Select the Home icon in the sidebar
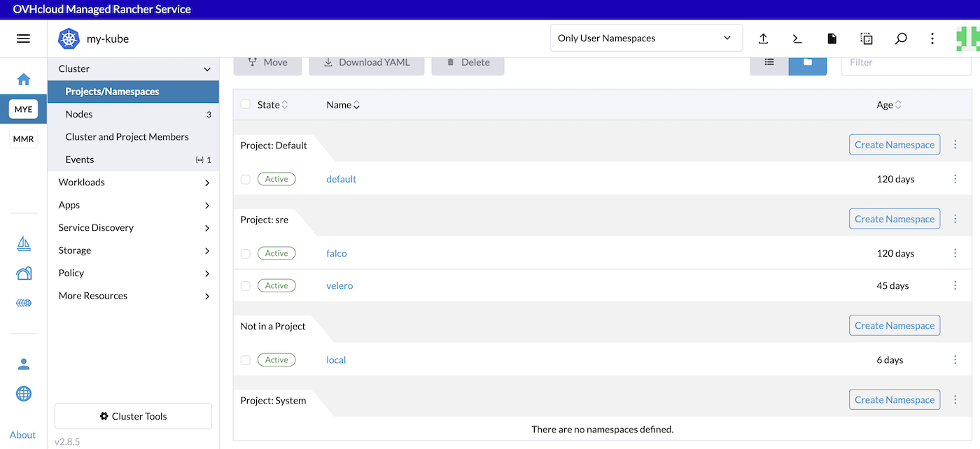The height and width of the screenshot is (449, 980). pos(23,79)
